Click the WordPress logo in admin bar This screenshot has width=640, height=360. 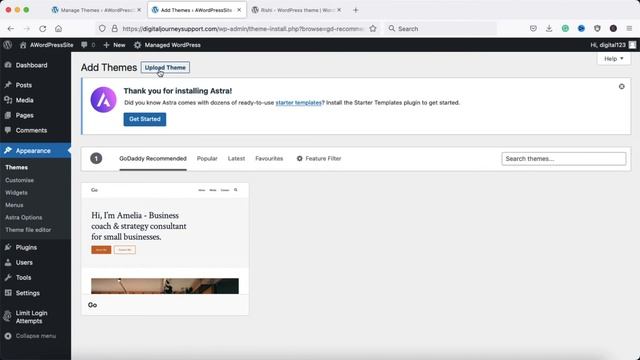8,45
